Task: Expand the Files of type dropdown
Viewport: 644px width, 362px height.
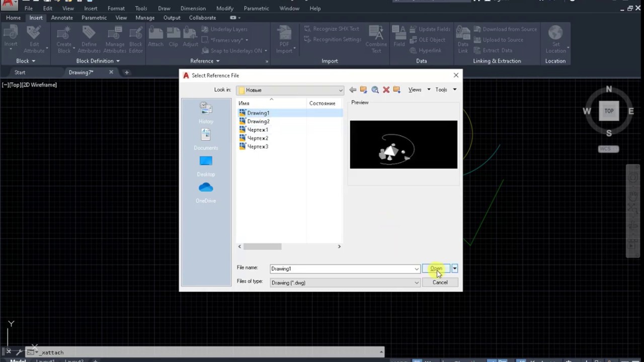Action: click(417, 283)
